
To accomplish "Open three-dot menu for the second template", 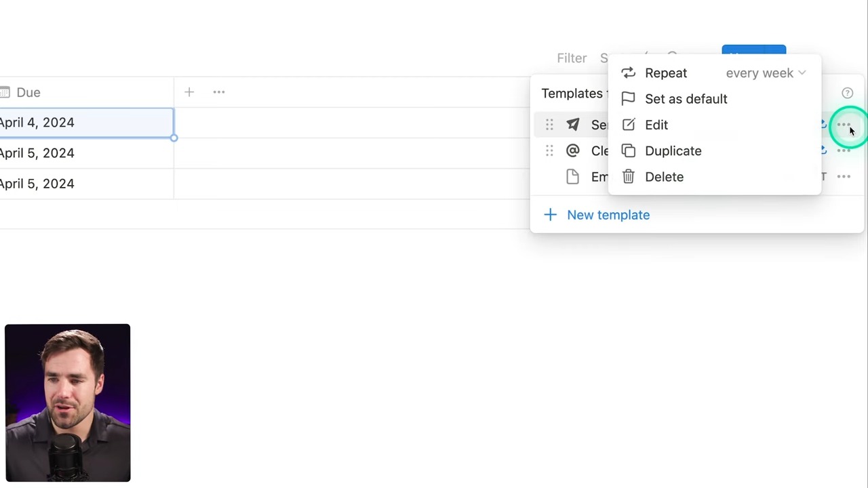I will pos(844,150).
